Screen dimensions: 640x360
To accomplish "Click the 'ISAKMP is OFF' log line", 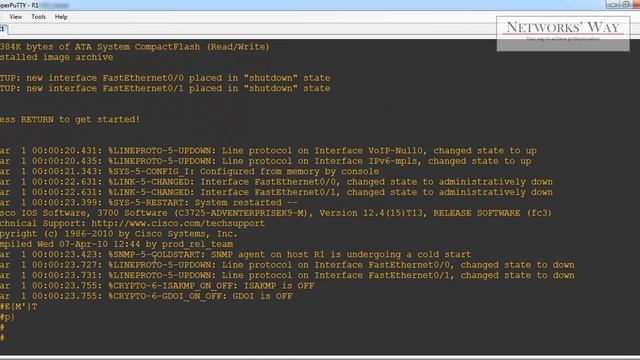I will 157,286.
